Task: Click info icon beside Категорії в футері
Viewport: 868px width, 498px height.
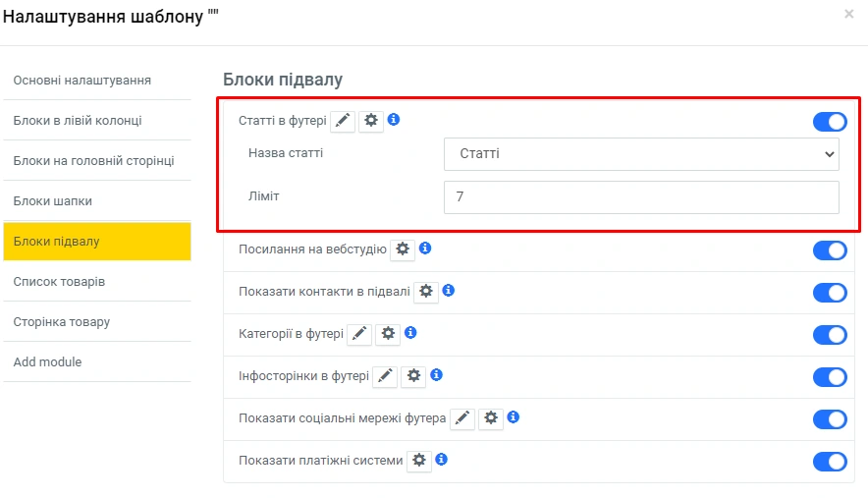Action: click(411, 333)
